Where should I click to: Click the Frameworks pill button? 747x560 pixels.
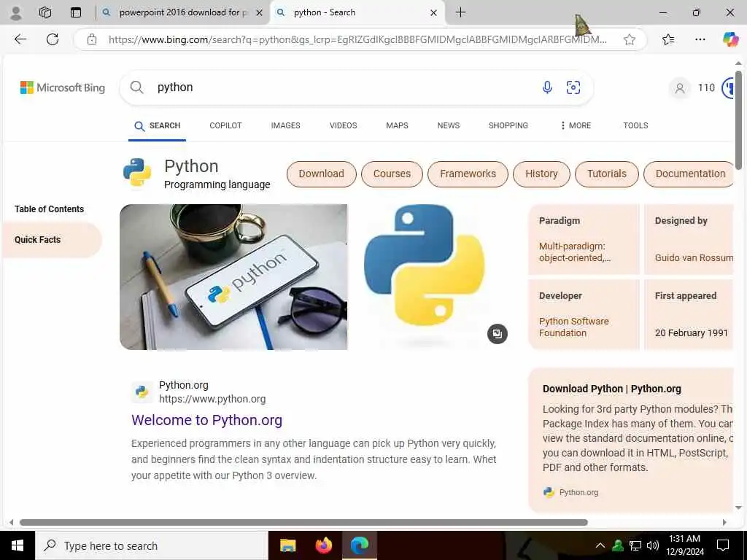click(468, 174)
